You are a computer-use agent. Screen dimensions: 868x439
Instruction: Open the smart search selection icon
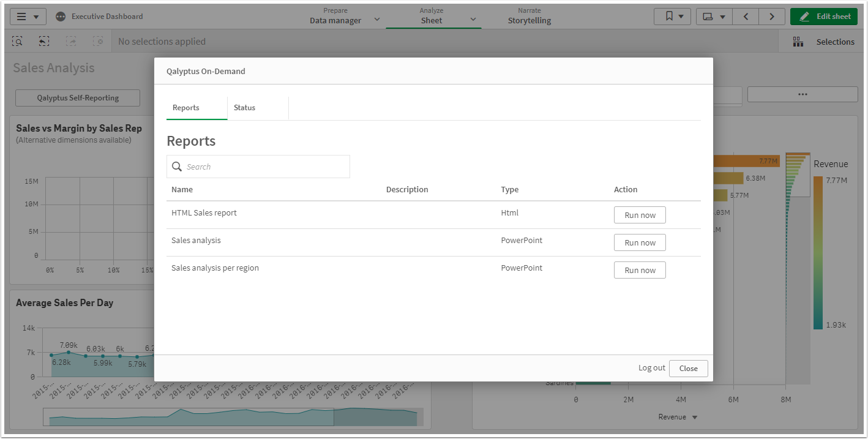(x=17, y=42)
